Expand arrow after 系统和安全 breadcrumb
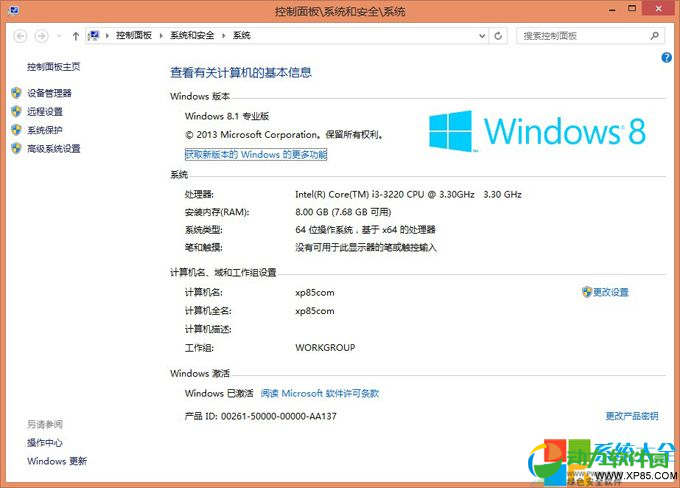This screenshot has width=680, height=488. point(225,36)
